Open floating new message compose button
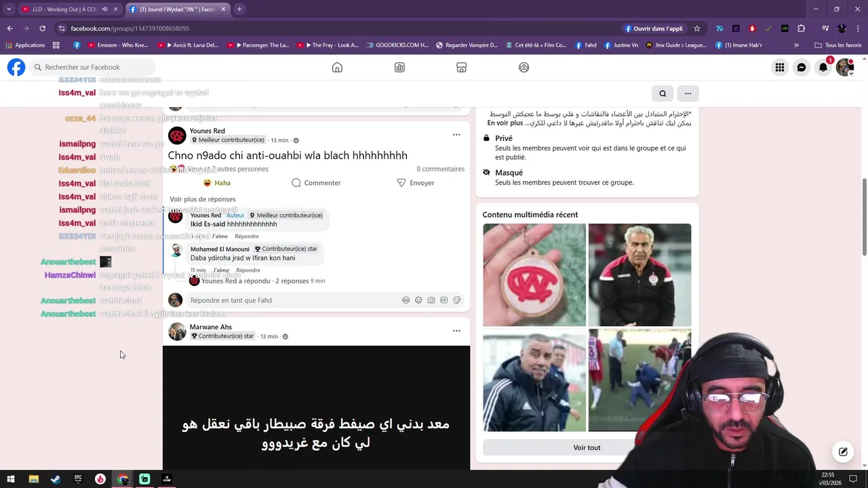This screenshot has width=868, height=488. coord(843,452)
